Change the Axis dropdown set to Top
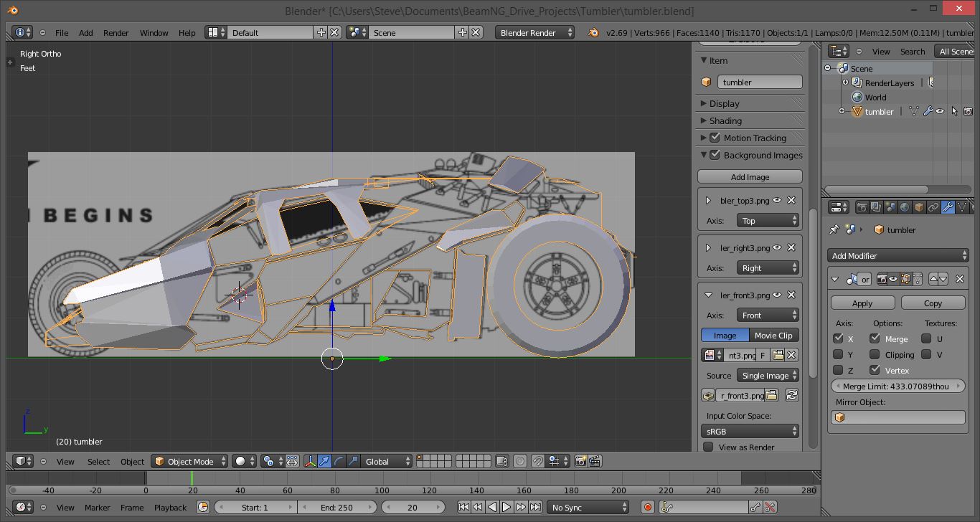Image resolution: width=980 pixels, height=522 pixels. point(768,220)
